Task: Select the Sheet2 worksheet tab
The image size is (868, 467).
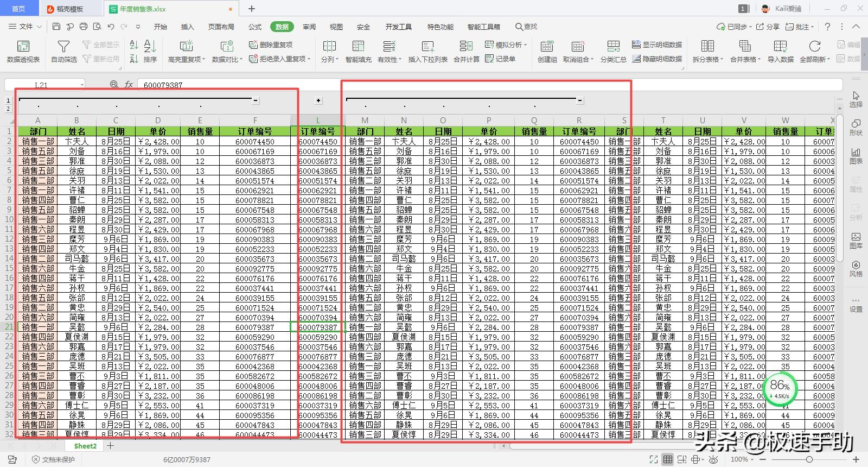Action: [85, 446]
